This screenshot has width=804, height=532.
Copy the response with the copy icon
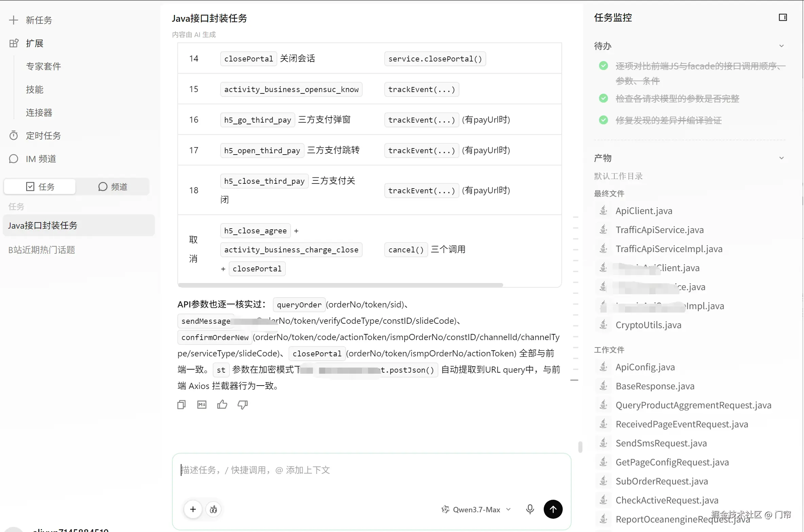tap(181, 405)
